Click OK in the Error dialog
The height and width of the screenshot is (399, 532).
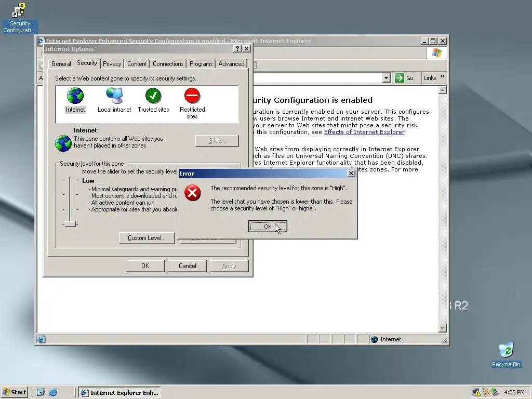(268, 227)
